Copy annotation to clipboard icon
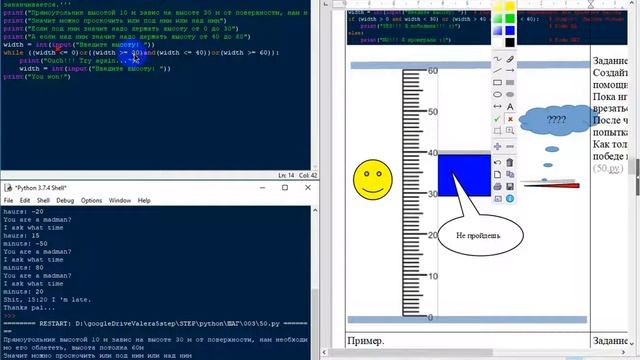This screenshot has width=640, height=360. pos(510,175)
